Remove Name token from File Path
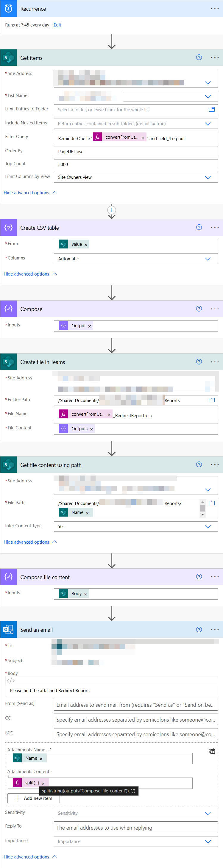223x868 pixels. [87, 513]
